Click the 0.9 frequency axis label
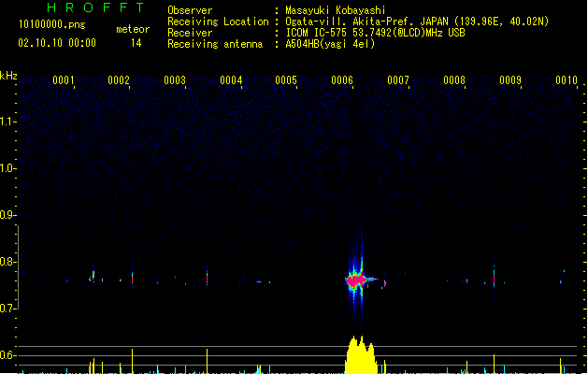 tap(8, 215)
